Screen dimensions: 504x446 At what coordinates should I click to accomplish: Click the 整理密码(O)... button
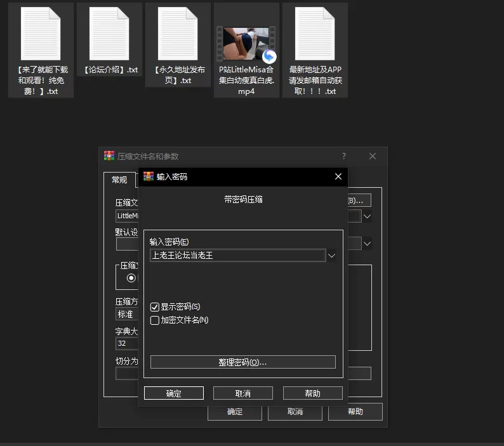[x=243, y=362]
